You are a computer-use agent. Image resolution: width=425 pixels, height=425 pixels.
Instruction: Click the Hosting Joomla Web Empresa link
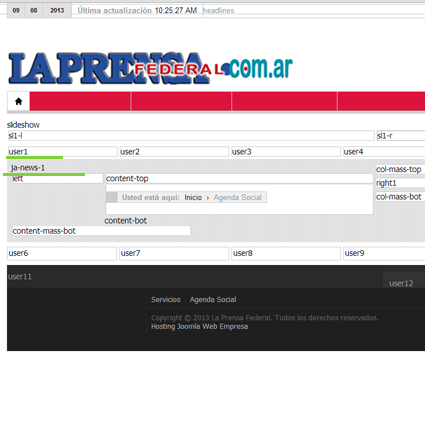click(x=199, y=326)
